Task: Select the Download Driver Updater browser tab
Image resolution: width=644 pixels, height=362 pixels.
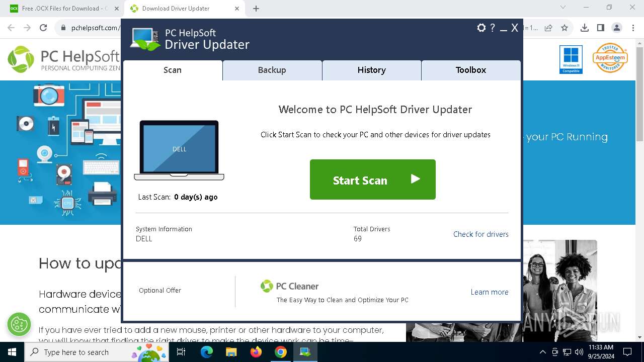Action: 184,9
